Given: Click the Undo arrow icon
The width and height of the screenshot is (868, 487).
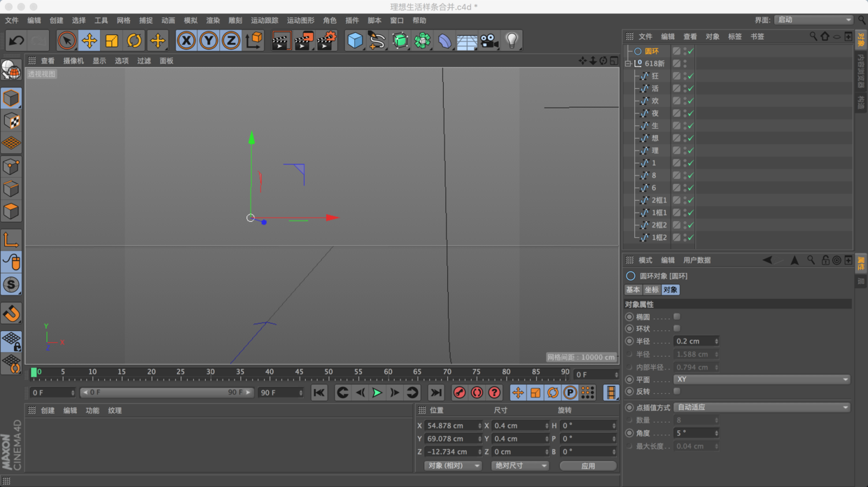Looking at the screenshot, I should pyautogui.click(x=15, y=41).
